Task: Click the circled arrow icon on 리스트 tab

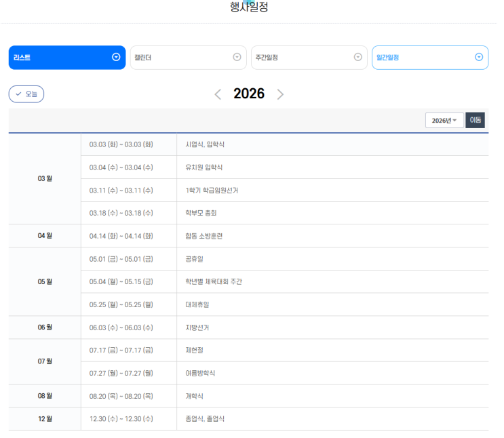Action: (116, 58)
